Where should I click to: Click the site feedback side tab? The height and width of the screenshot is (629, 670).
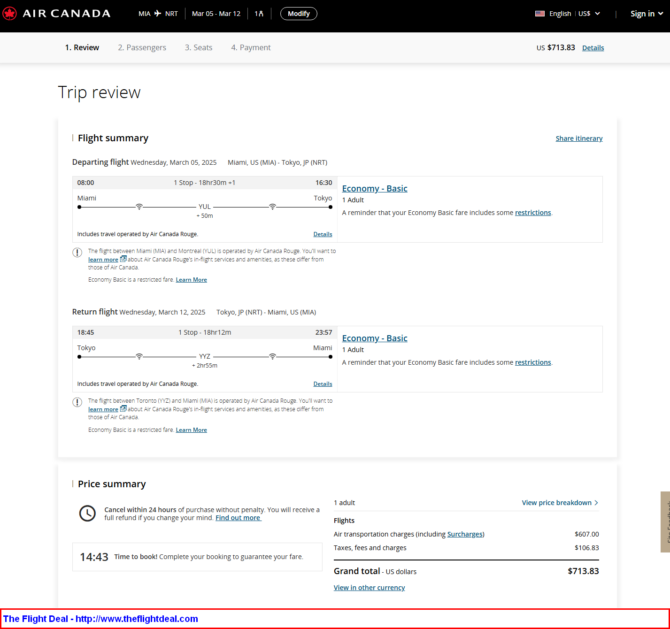[665, 522]
